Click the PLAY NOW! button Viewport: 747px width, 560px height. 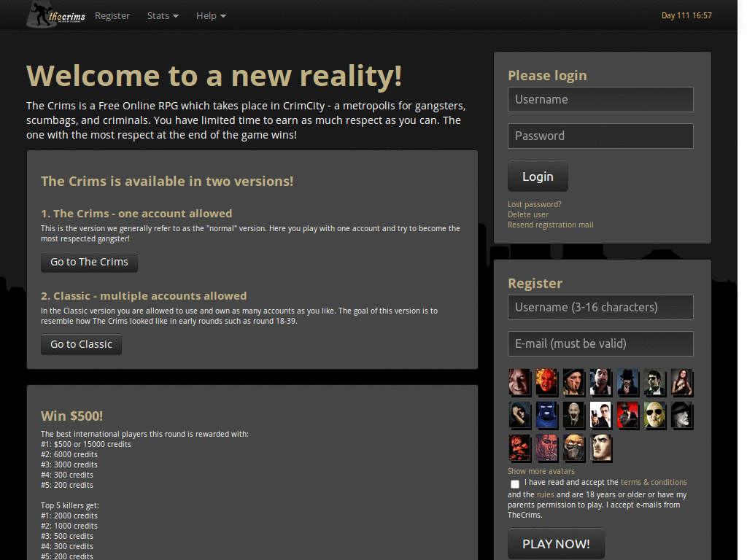[x=556, y=544]
